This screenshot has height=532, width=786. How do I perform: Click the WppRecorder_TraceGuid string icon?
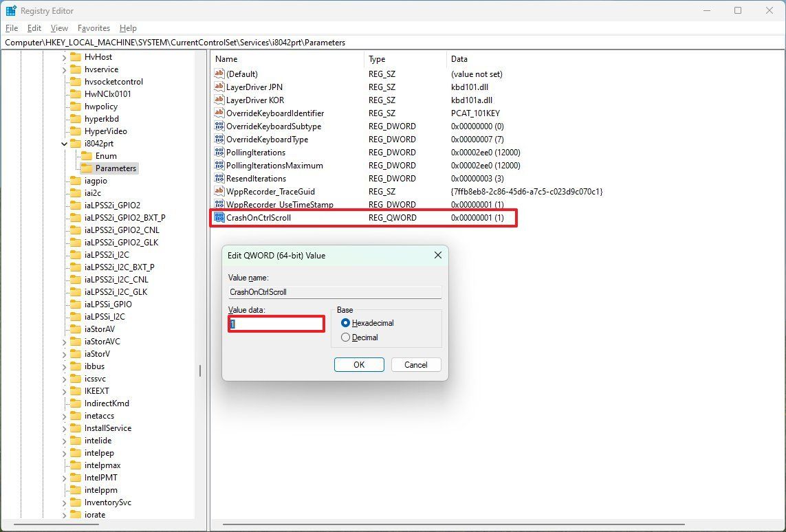click(x=219, y=191)
